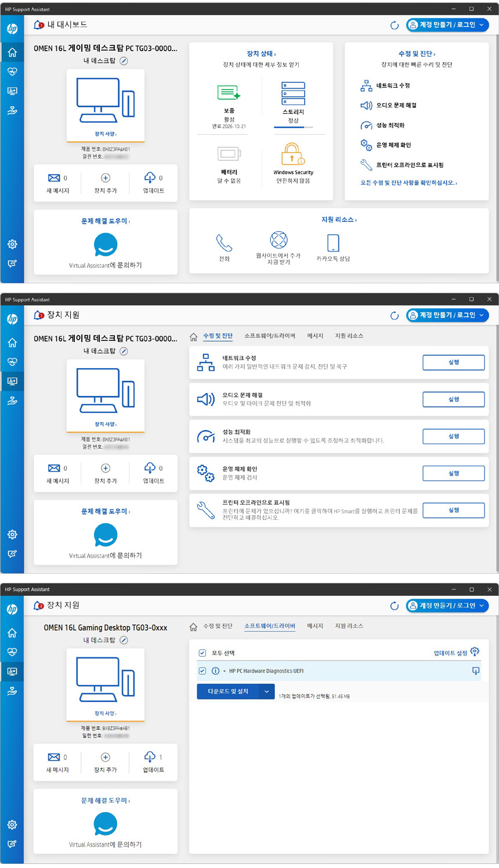Uncheck the HP PC Hardware Diagnostics UEFI checkbox
The width and height of the screenshot is (499, 868).
point(203,671)
